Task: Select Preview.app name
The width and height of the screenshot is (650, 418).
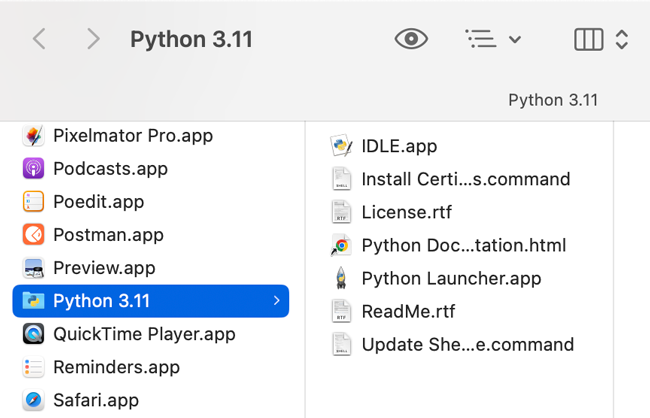Action: 104,268
